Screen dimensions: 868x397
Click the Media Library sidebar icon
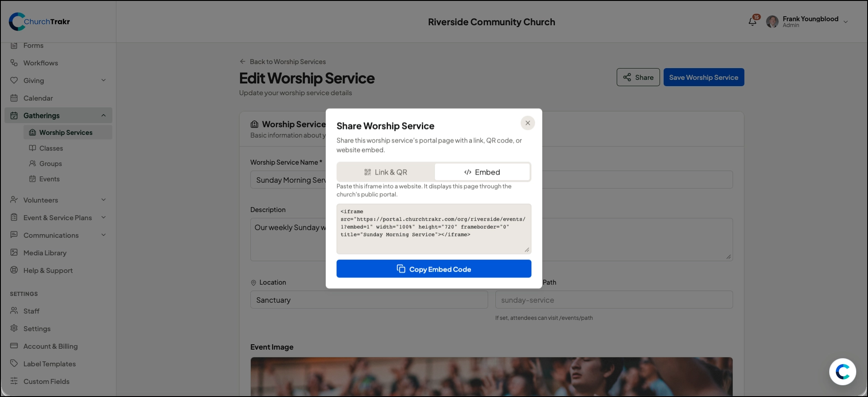14,253
